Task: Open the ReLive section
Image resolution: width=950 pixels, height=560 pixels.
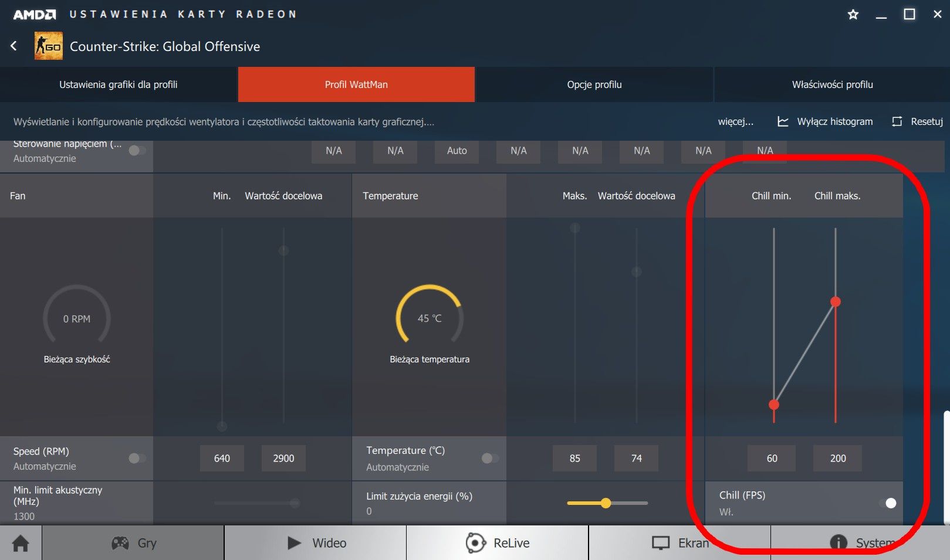Action: (x=498, y=543)
